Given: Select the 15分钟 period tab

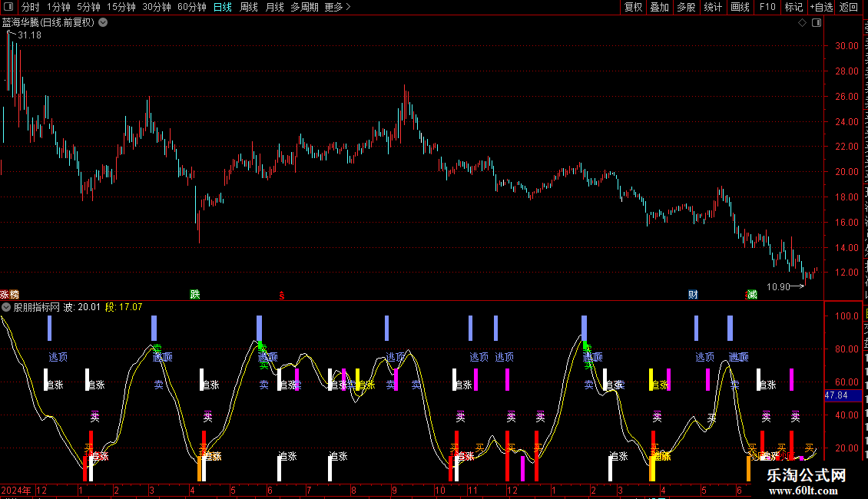Looking at the screenshot, I should [x=121, y=7].
